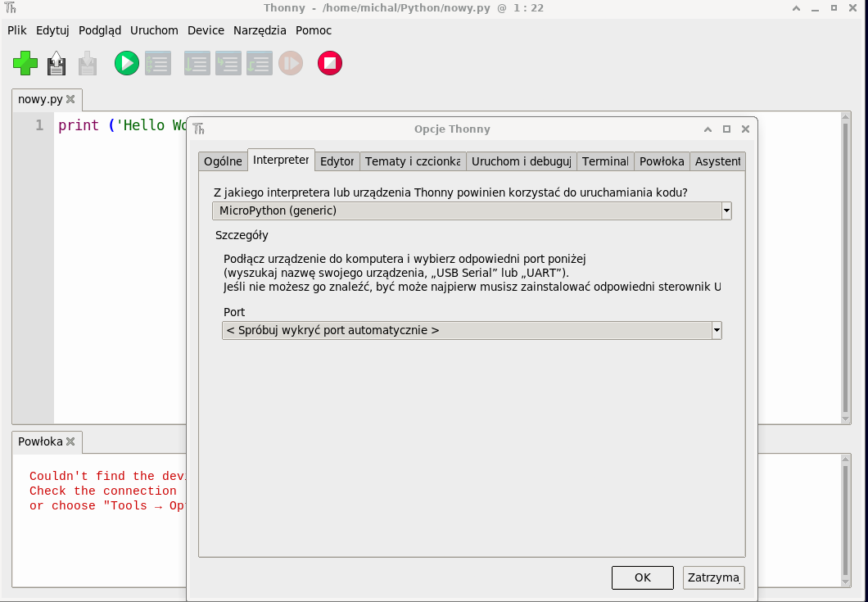Viewport: 868px width, 602px height.
Task: Click the port auto-detect combo box field
Action: [x=472, y=331]
